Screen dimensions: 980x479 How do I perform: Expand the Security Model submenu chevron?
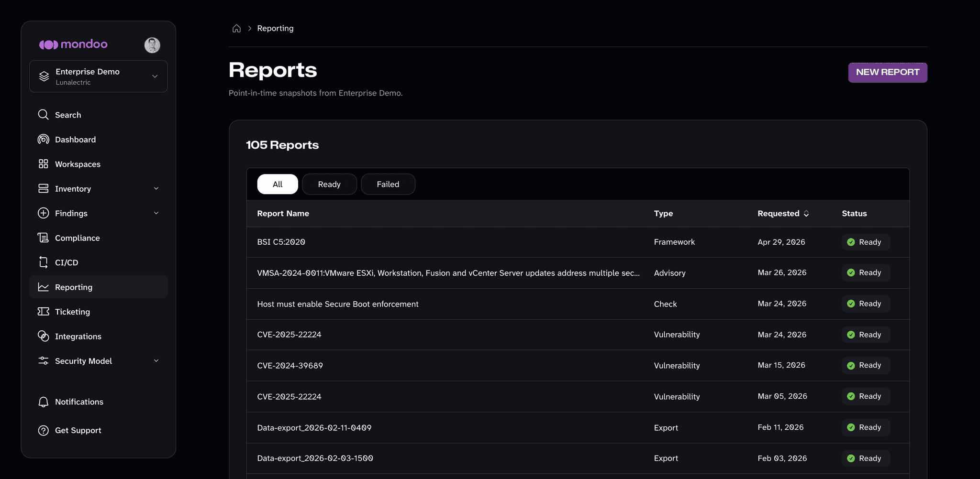click(156, 361)
